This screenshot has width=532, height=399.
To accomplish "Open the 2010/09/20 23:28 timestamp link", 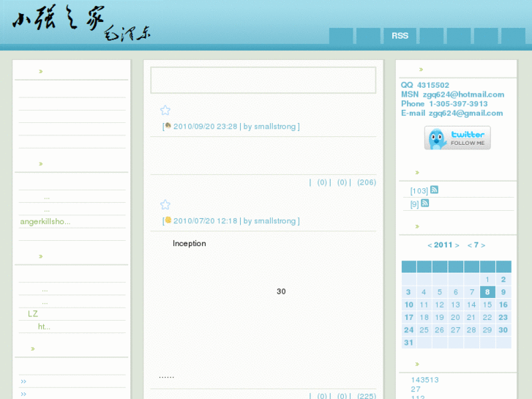I will [x=206, y=127].
